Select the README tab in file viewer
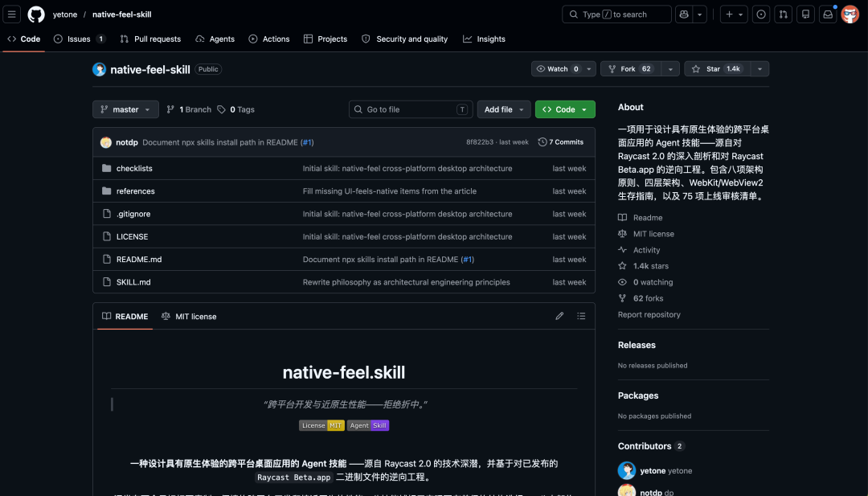Image resolution: width=868 pixels, height=496 pixels. tap(125, 316)
